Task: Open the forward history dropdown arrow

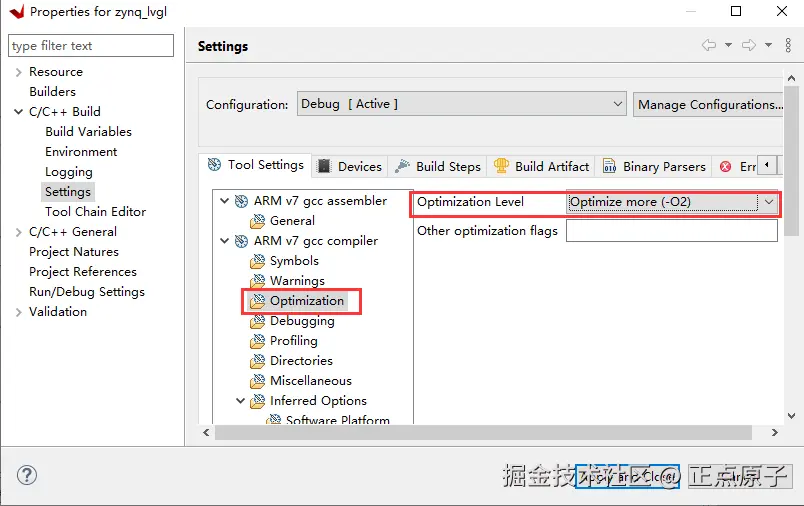Action: [x=768, y=45]
